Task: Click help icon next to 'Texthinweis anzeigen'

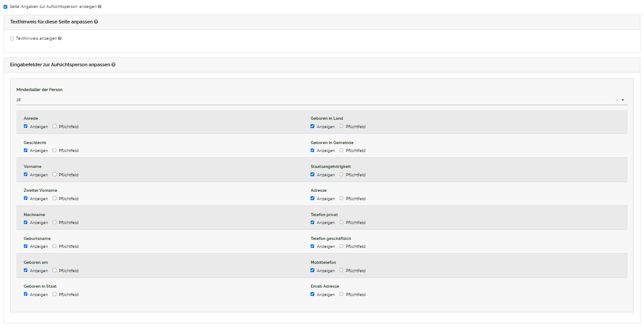Action: (x=60, y=38)
